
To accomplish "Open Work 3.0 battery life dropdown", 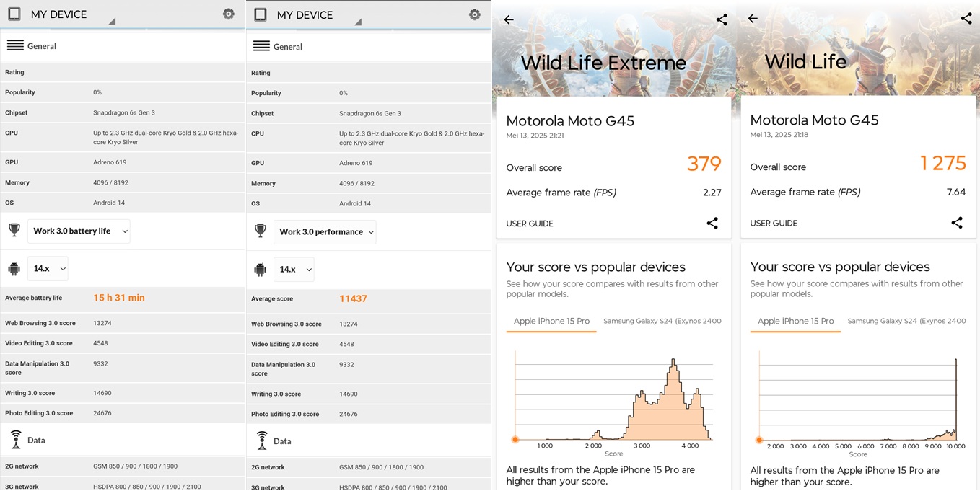I will click(x=79, y=231).
